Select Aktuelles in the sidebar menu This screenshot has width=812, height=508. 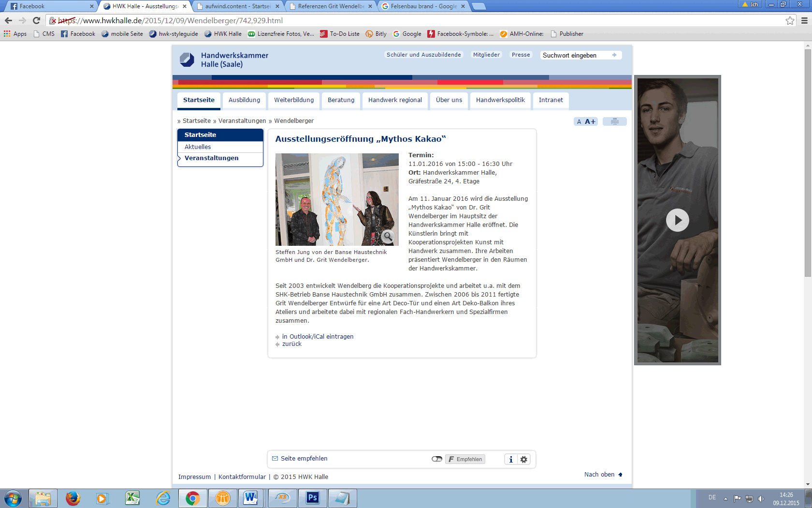198,147
